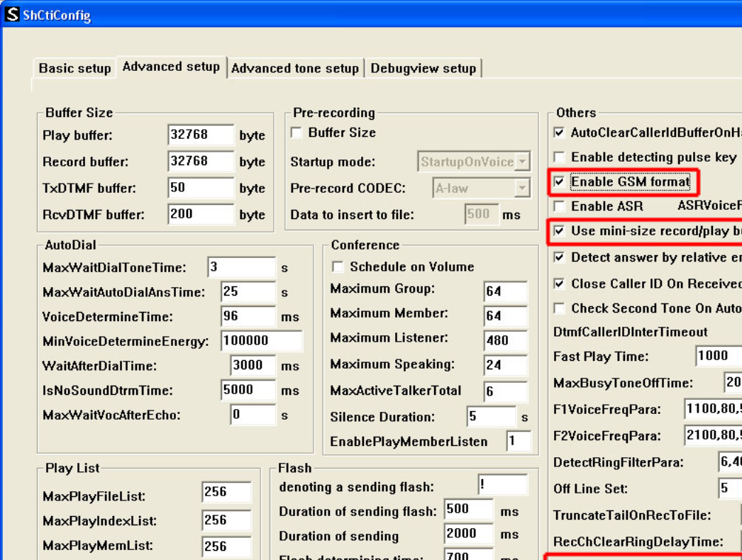The image size is (742, 560).
Task: Enable the Pre-recording Buffer Size checkbox
Action: click(x=297, y=133)
